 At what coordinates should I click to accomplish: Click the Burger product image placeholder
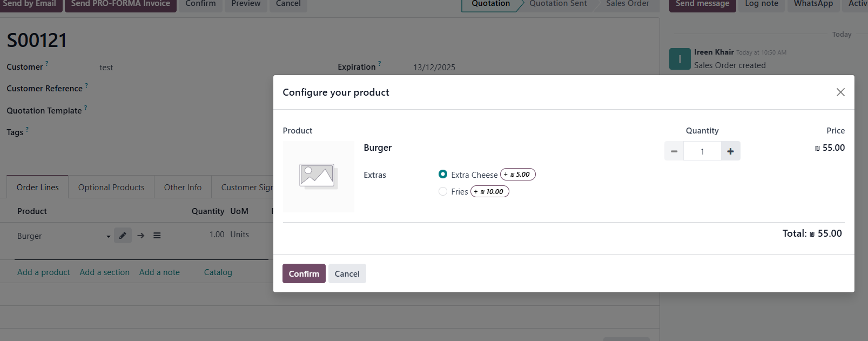point(318,177)
